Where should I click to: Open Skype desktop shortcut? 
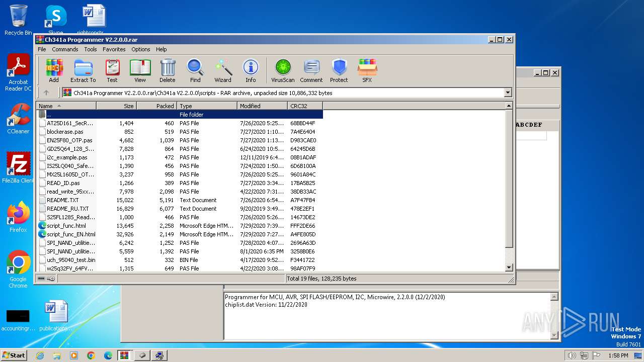click(56, 20)
